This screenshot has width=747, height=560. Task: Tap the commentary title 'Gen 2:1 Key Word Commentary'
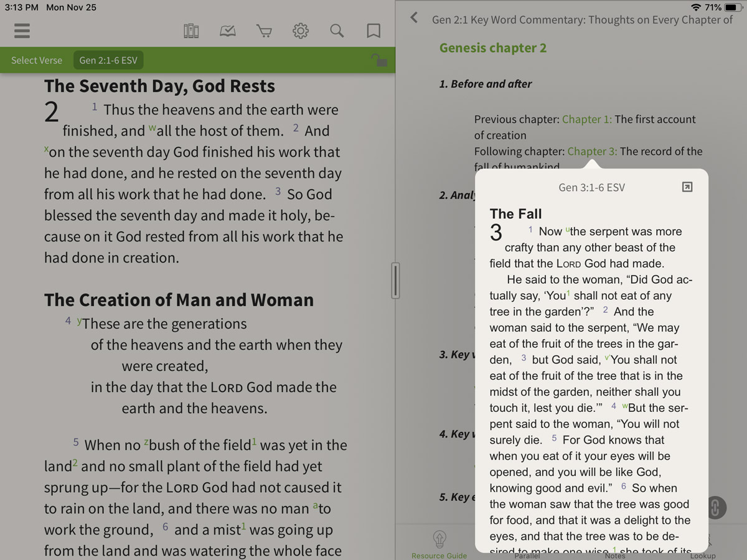[583, 20]
